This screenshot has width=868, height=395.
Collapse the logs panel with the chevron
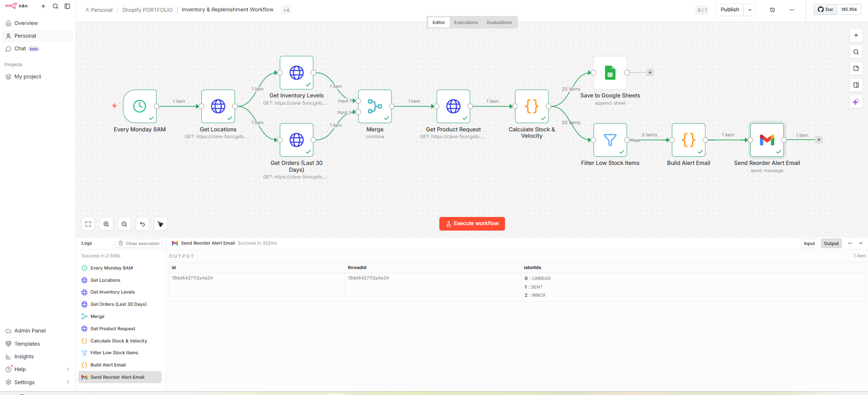pos(861,243)
